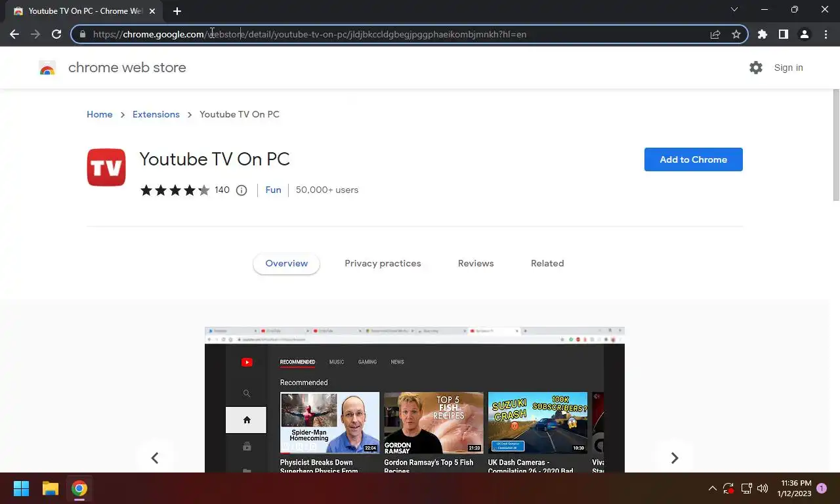Click the star rating for the extension
This screenshot has width=840, height=504.
(x=175, y=190)
